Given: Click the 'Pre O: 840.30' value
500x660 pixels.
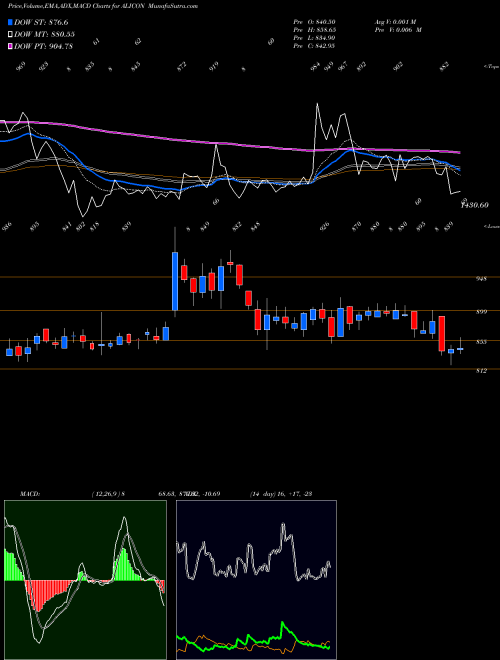Looking at the screenshot, I should (314, 21).
